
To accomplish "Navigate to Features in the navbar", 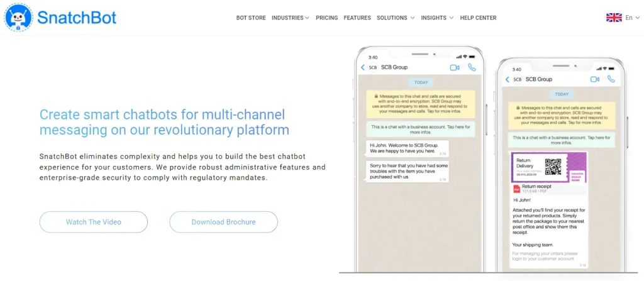I will pyautogui.click(x=357, y=18).
